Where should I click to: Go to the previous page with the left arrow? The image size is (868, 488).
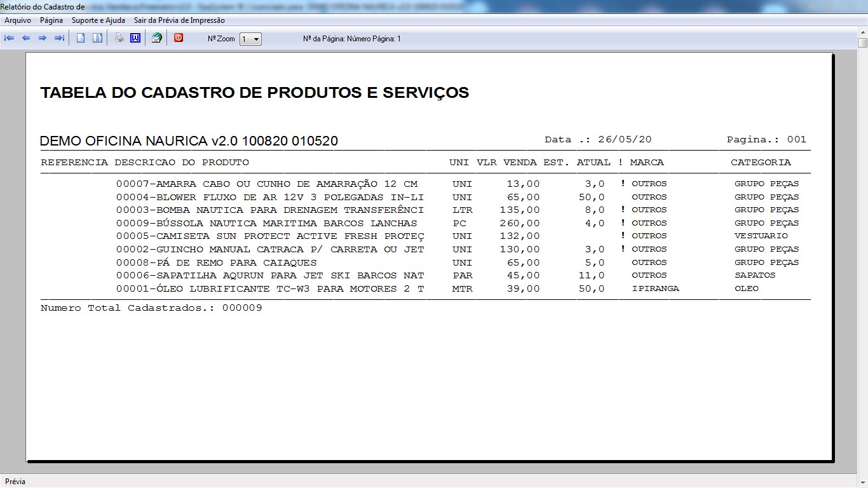26,38
